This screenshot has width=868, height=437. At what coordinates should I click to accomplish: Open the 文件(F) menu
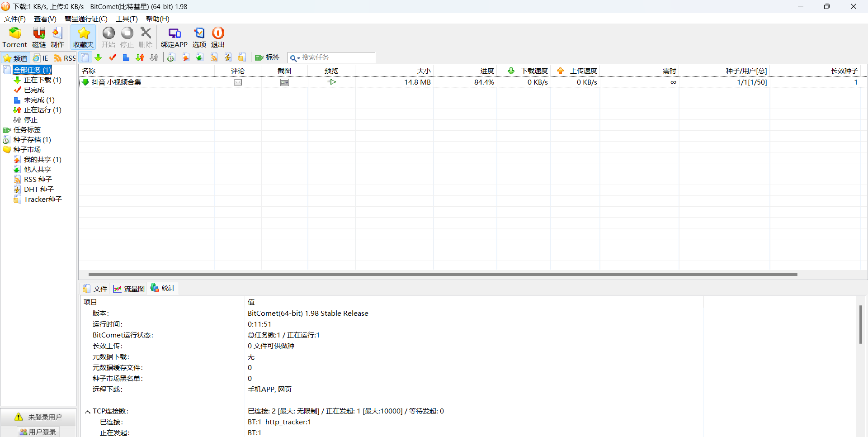[x=15, y=19]
